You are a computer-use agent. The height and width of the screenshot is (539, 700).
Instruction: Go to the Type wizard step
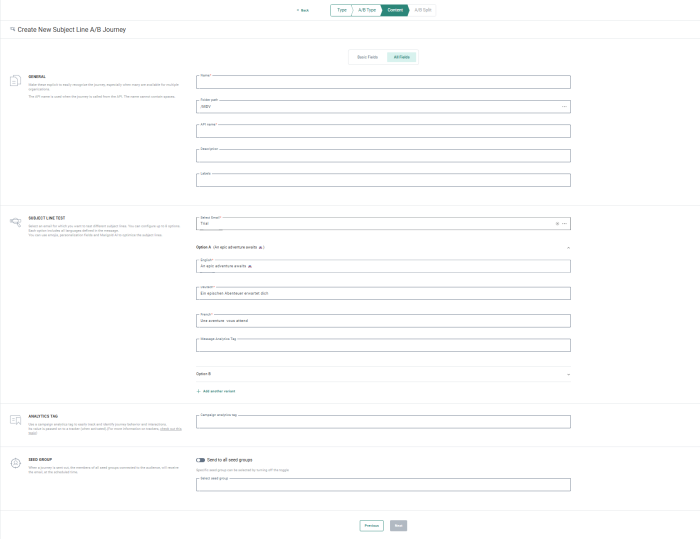coord(342,10)
